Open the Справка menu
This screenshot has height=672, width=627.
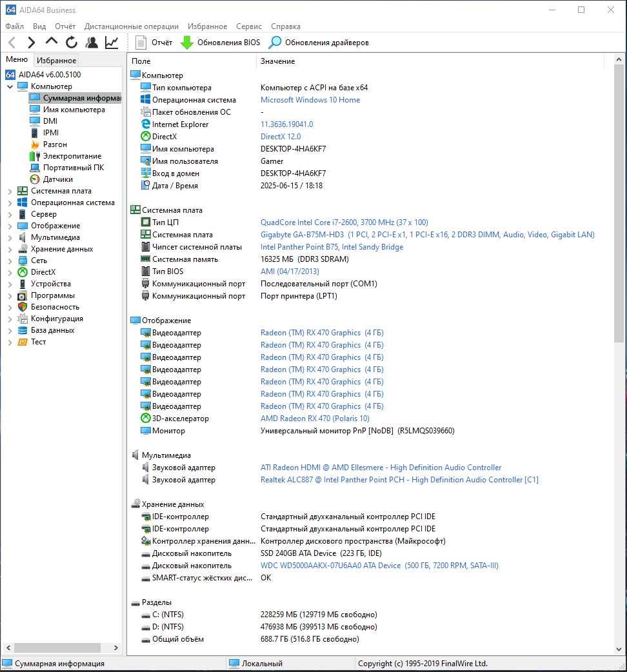point(286,26)
